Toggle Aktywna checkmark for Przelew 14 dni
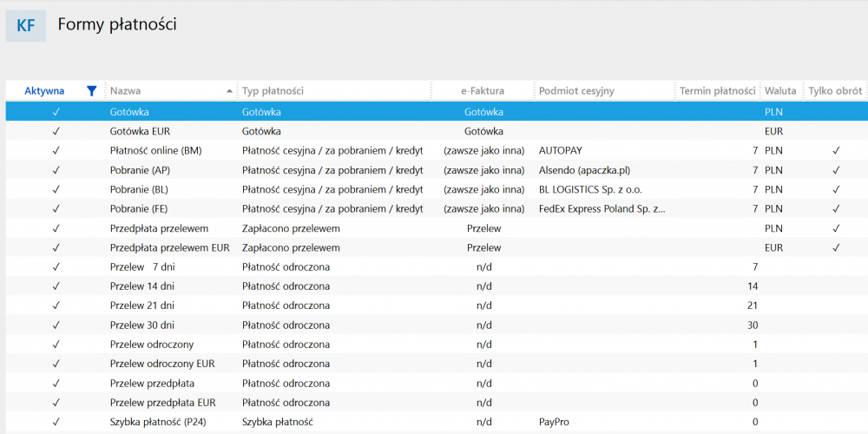 pos(56,286)
